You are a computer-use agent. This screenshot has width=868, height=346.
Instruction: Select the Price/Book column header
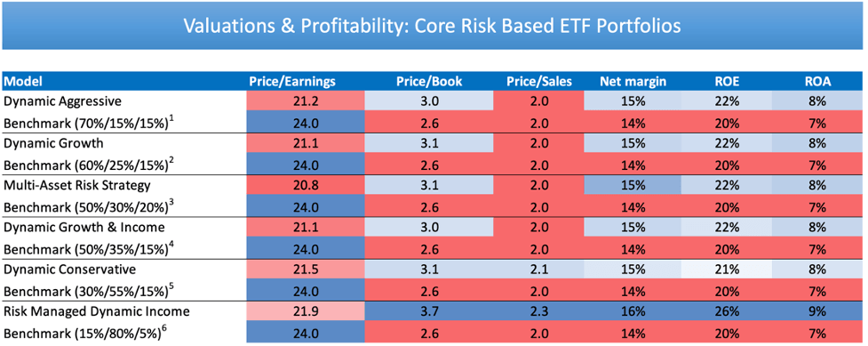(429, 82)
